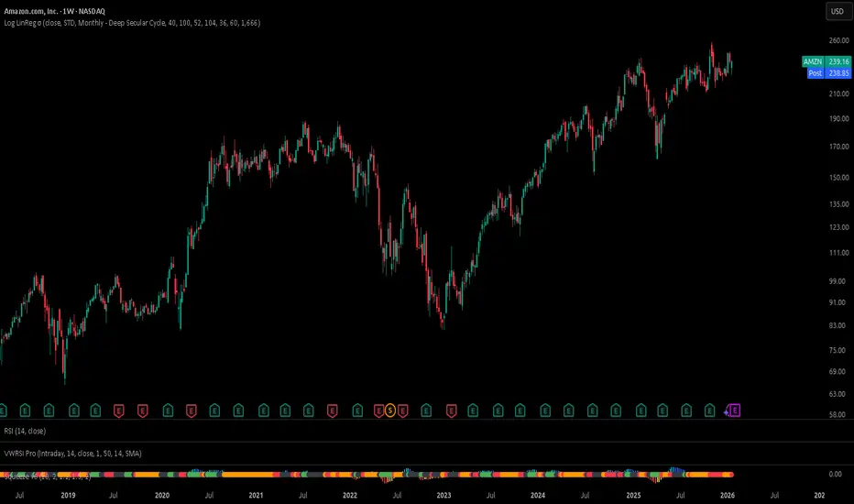Click the sparkle icon beside the purple earnings marker
Image resolution: width=854 pixels, height=504 pixels.
click(726, 412)
